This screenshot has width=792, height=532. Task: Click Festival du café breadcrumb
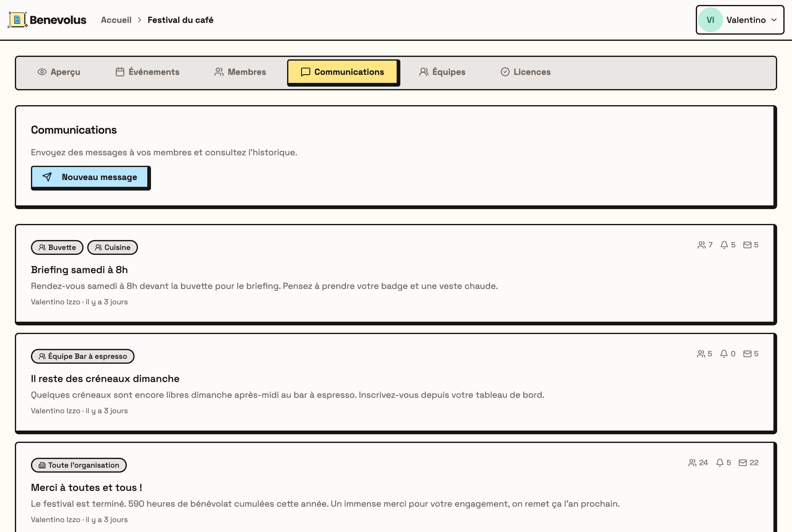pyautogui.click(x=181, y=20)
